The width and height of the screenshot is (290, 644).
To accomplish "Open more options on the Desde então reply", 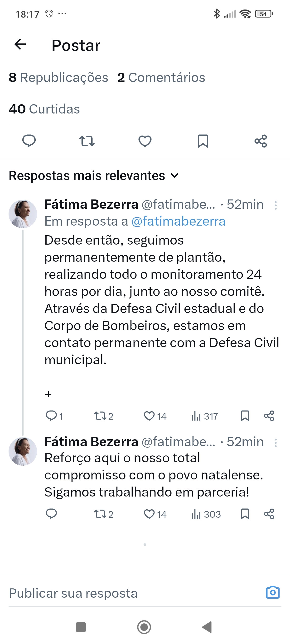I will (x=275, y=205).
